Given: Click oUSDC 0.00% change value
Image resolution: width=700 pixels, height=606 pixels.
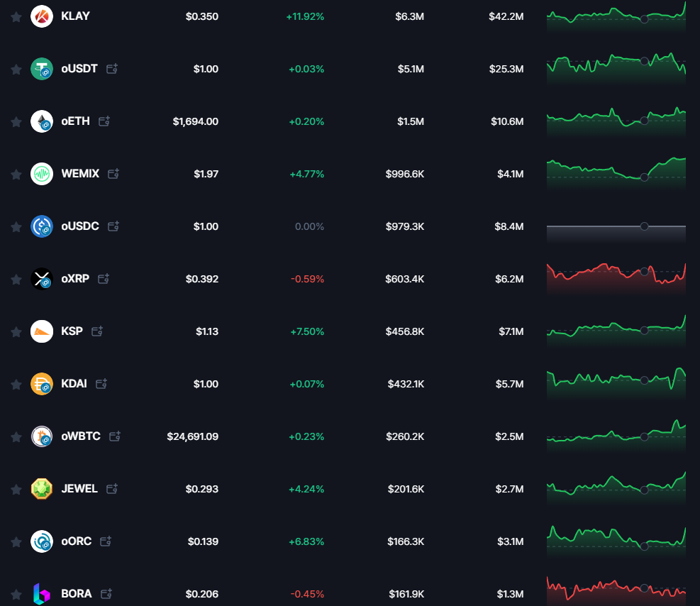Looking at the screenshot, I should (x=309, y=226).
